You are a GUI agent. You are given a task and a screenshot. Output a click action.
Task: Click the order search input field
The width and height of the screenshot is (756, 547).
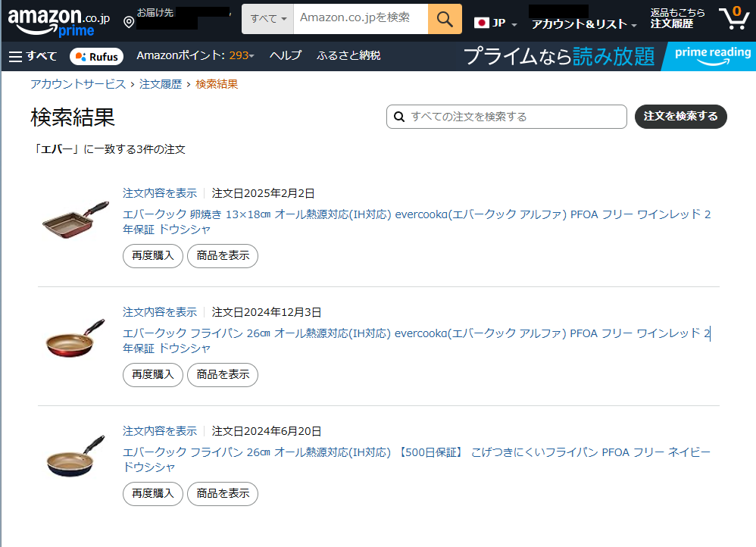pyautogui.click(x=515, y=117)
